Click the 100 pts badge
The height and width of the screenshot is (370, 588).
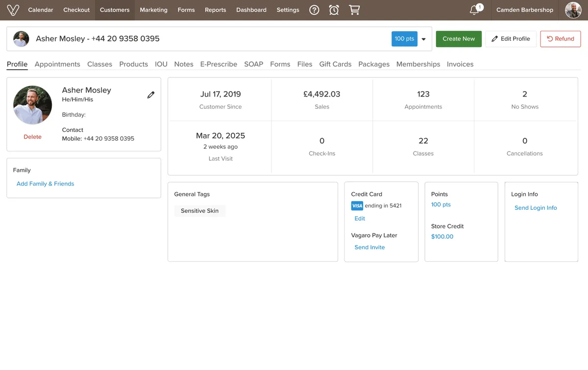[x=404, y=39]
